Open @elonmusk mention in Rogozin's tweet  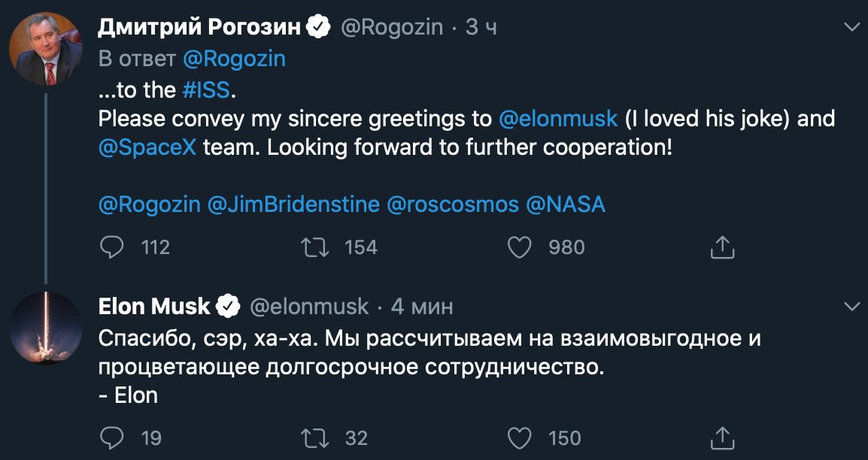pos(558,119)
